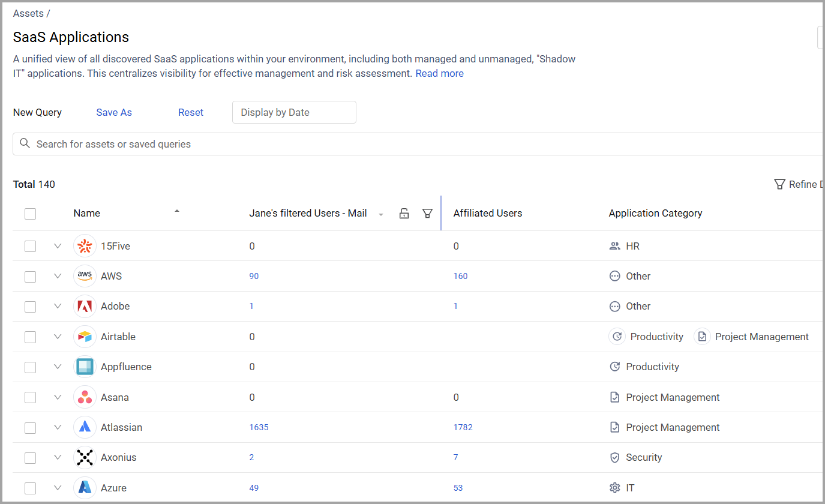Expand the Appfluence row chevron
Image resolution: width=825 pixels, height=504 pixels.
(58, 367)
